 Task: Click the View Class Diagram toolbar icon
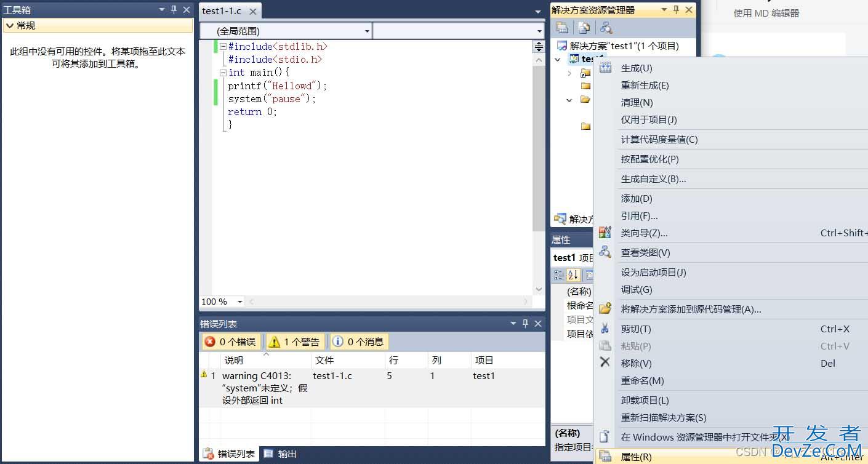click(606, 28)
